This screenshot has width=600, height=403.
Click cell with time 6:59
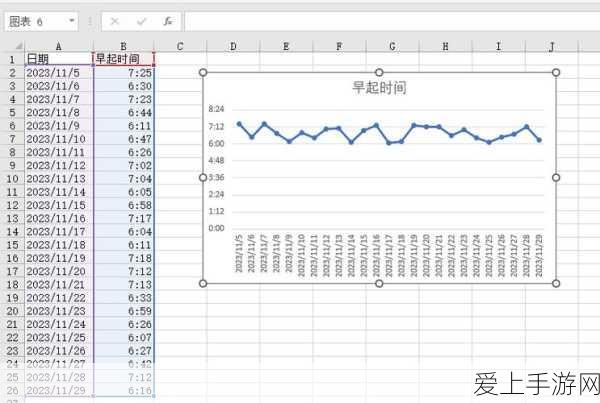124,311
